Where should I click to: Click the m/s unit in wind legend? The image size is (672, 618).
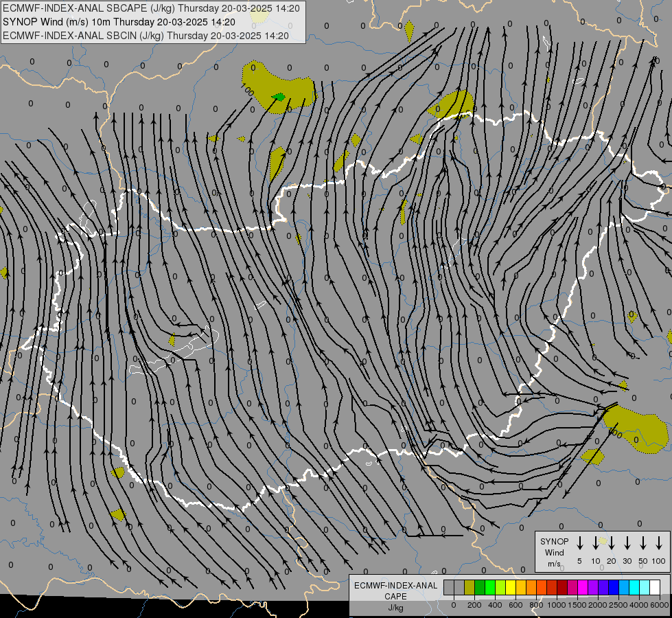[x=554, y=564]
